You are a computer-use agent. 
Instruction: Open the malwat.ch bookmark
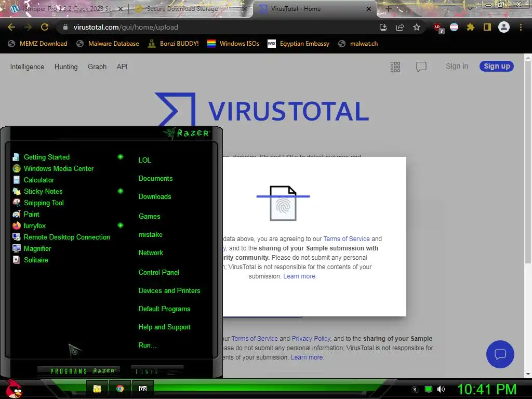(358, 44)
